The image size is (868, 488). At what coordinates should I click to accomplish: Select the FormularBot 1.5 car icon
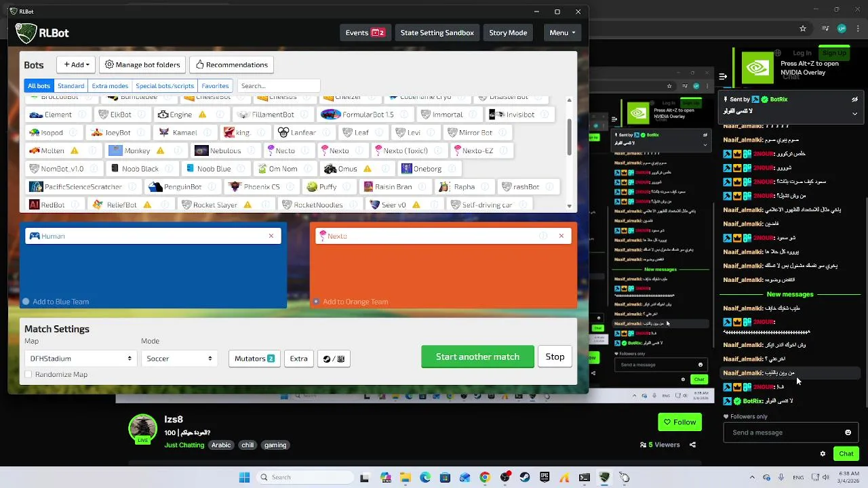coord(330,115)
